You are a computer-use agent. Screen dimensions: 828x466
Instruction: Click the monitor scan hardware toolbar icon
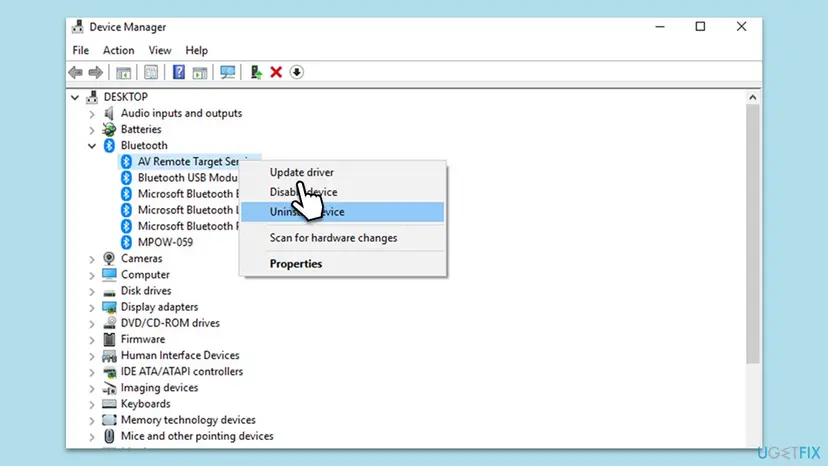(228, 72)
